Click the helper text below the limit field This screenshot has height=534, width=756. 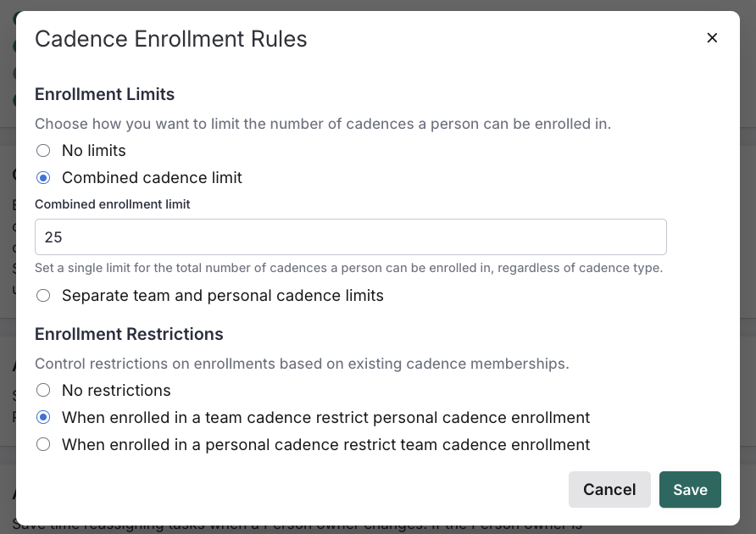pos(348,268)
